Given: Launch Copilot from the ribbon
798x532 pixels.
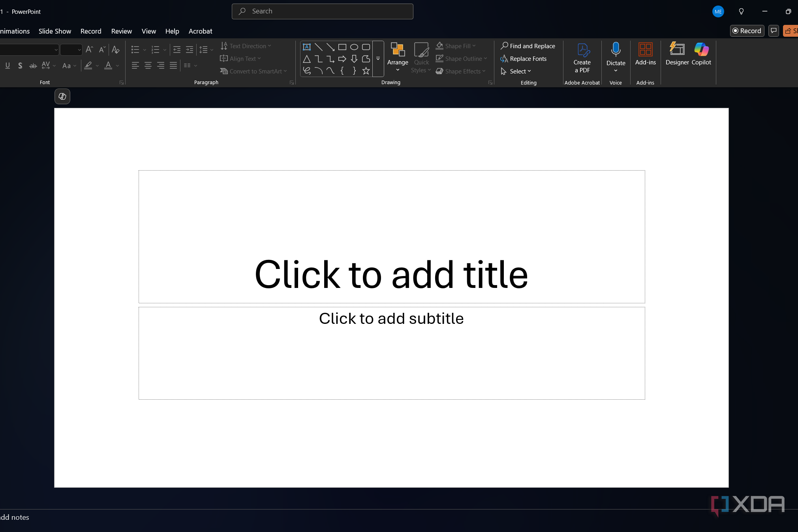Looking at the screenshot, I should (701, 55).
